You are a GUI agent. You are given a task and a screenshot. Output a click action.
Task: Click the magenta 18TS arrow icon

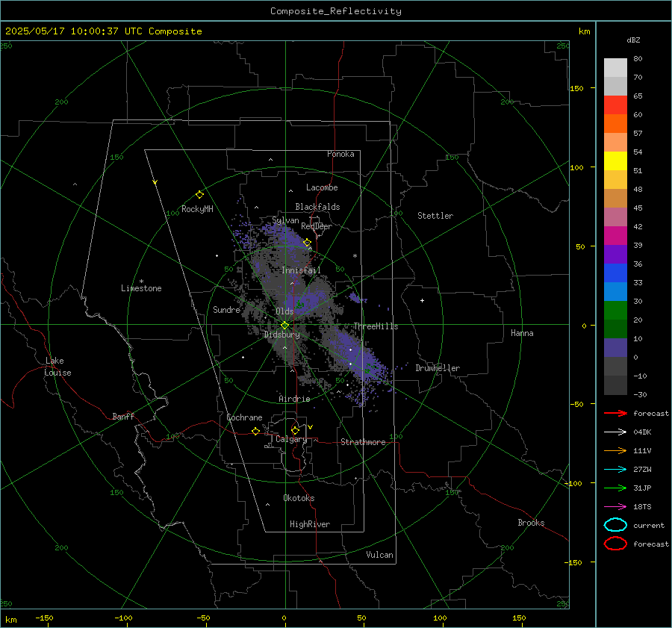pyautogui.click(x=615, y=507)
